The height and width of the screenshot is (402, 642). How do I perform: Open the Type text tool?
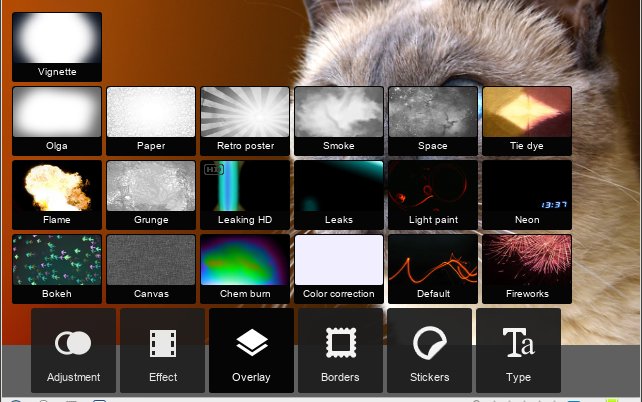pos(518,350)
